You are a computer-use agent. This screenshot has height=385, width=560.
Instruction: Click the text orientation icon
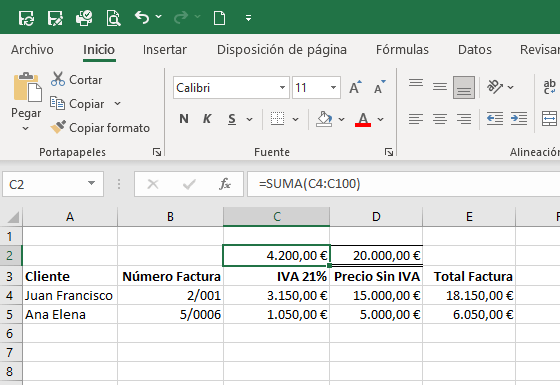(x=495, y=86)
